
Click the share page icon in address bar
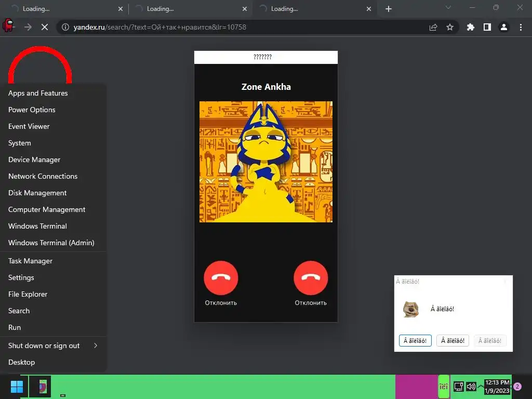[433, 27]
